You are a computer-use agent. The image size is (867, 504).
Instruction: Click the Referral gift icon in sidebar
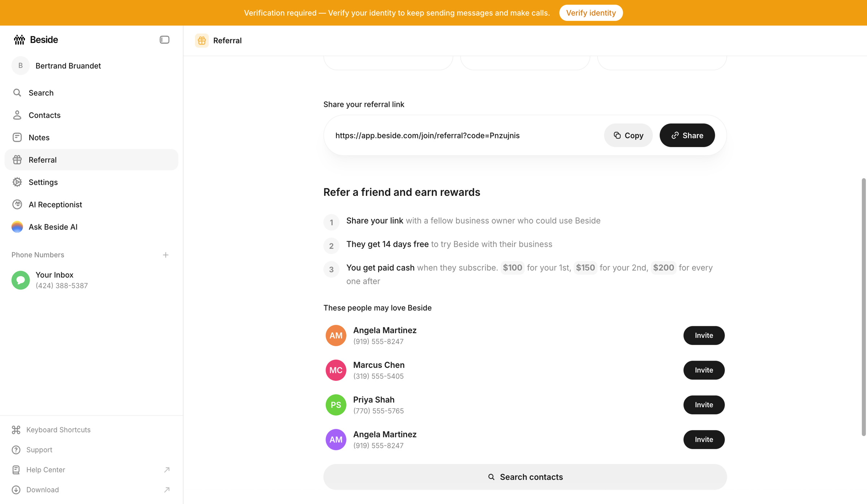click(x=17, y=160)
